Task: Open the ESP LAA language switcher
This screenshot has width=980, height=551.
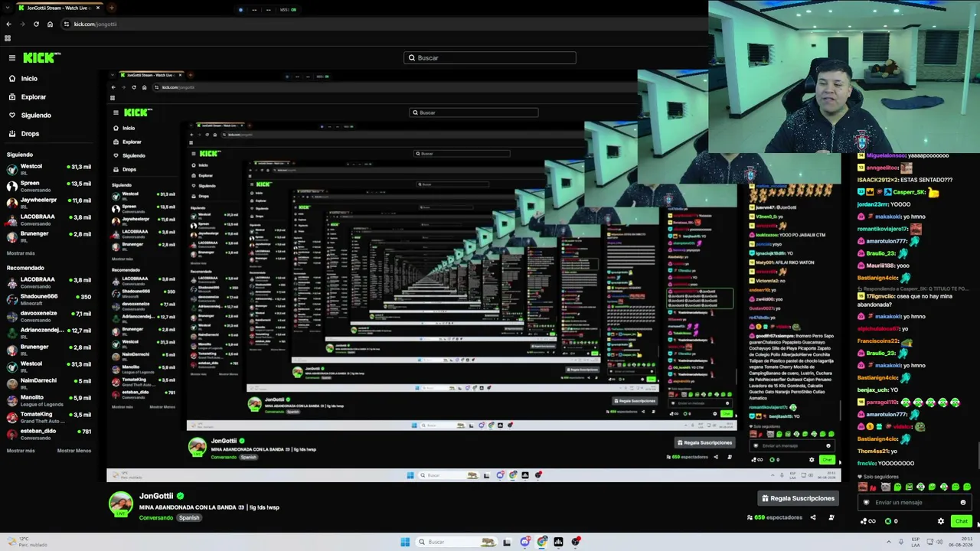Action: pyautogui.click(x=915, y=542)
